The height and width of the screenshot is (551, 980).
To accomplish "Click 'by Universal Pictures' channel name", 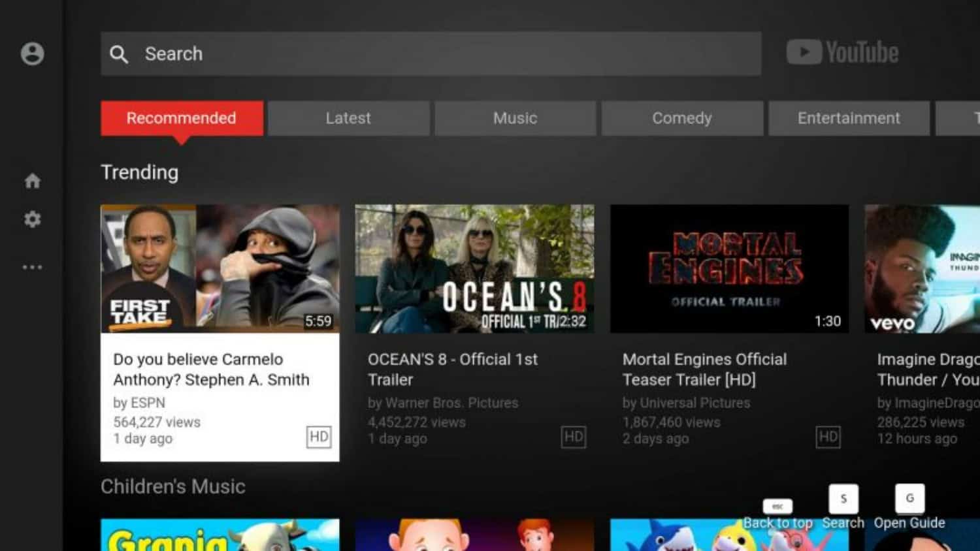I will coord(686,403).
